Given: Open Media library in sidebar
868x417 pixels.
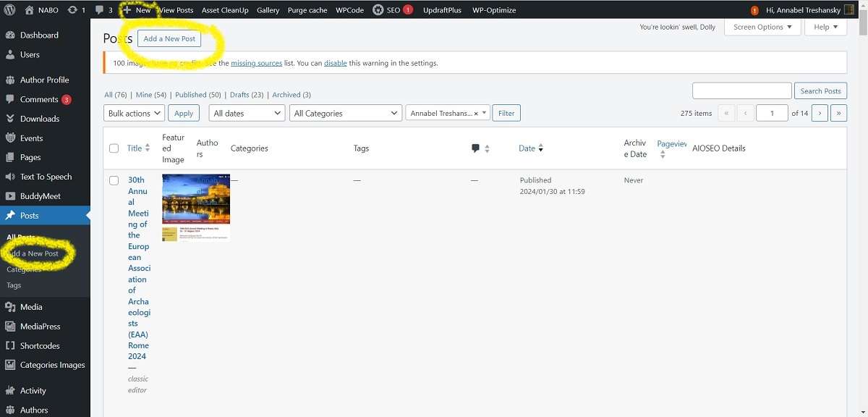Looking at the screenshot, I should [31, 307].
